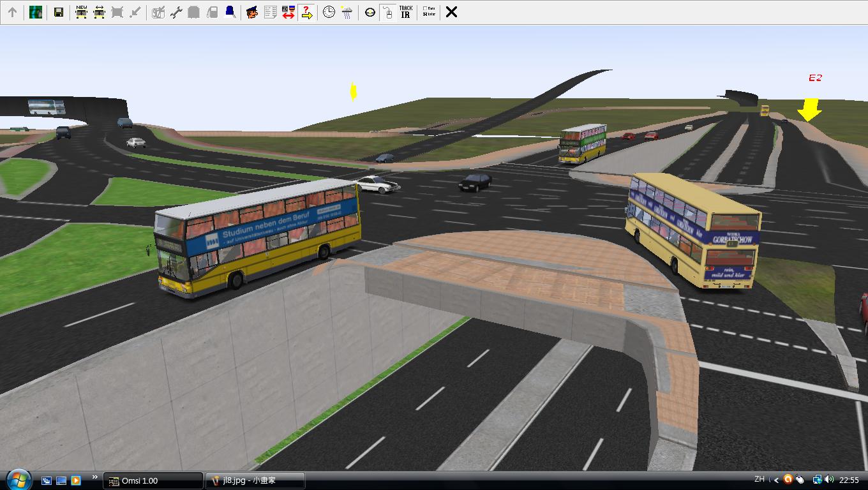Open weather settings cloud icon

click(x=347, y=12)
